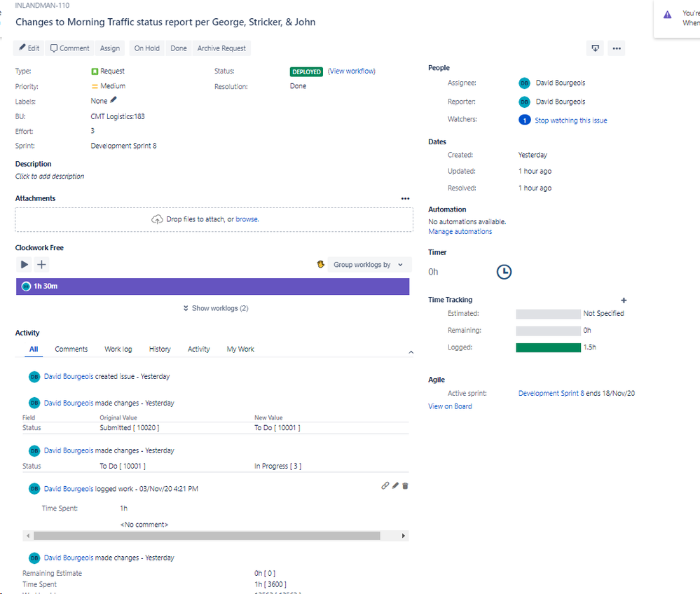Image resolution: width=700 pixels, height=594 pixels.
Task: Click the horizontal scrollbar right arrow
Action: tap(403, 536)
